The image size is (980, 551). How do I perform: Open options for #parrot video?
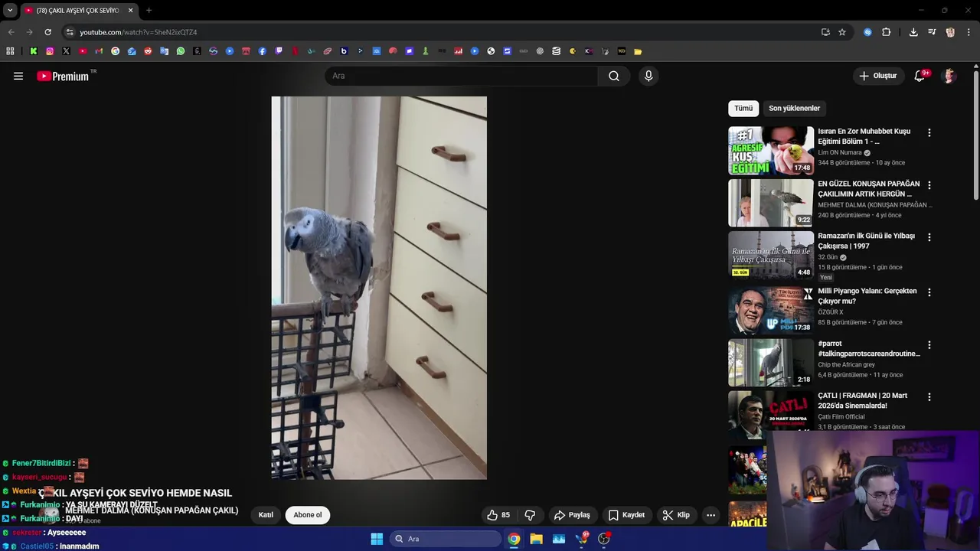pyautogui.click(x=929, y=345)
